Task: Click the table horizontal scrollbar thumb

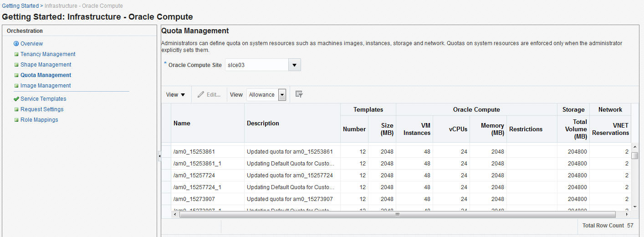Action: 397,214
